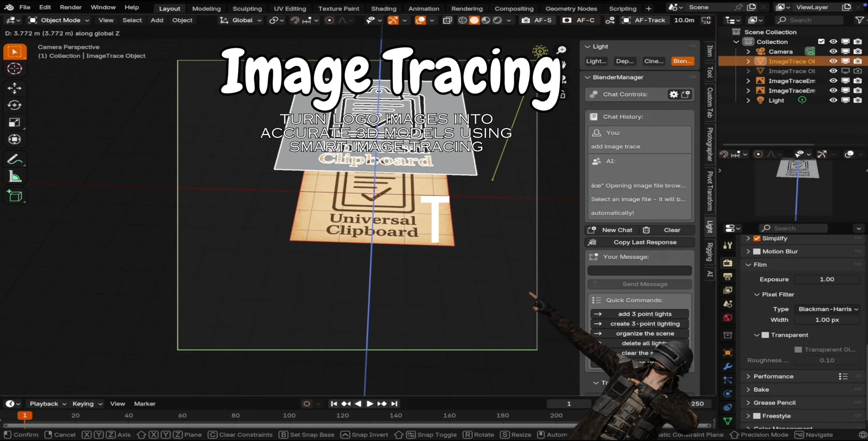Select the Transform tool
This screenshot has width=868, height=441.
coord(15,139)
